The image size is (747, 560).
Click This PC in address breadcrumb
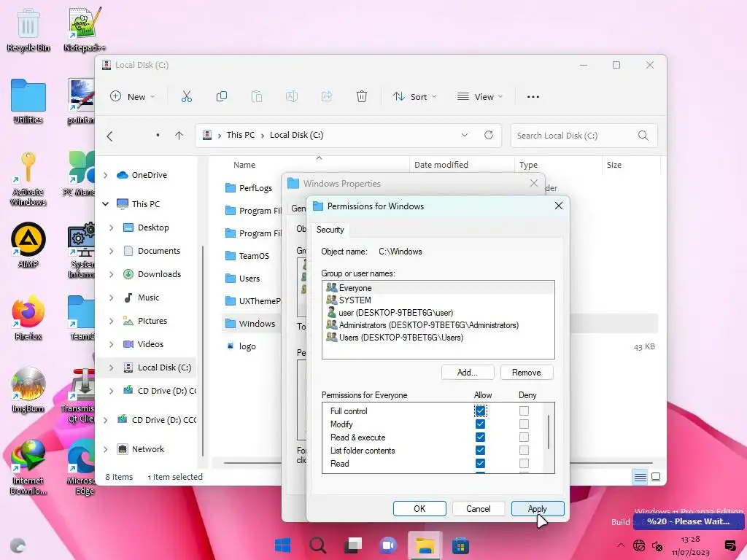click(x=241, y=135)
